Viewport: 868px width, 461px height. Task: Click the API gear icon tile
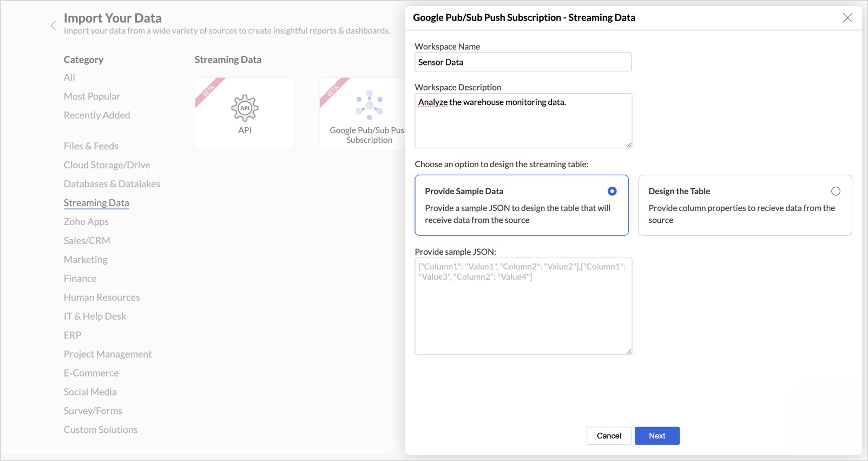point(245,108)
